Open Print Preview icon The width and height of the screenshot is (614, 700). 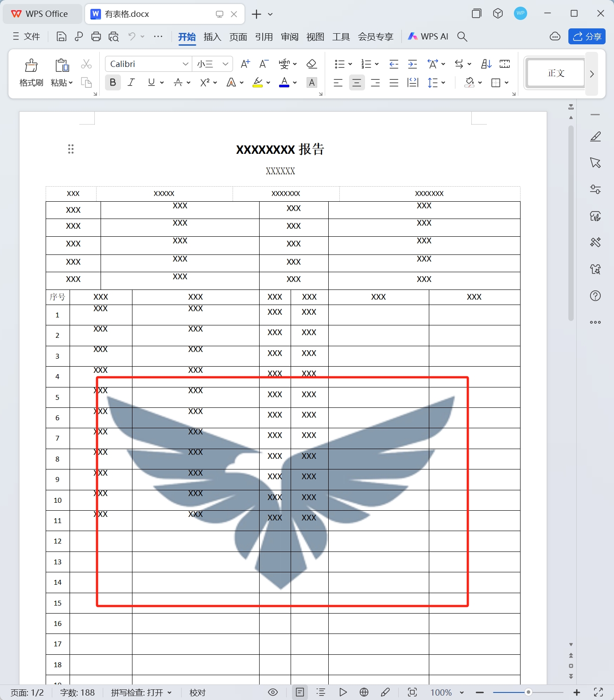click(114, 36)
